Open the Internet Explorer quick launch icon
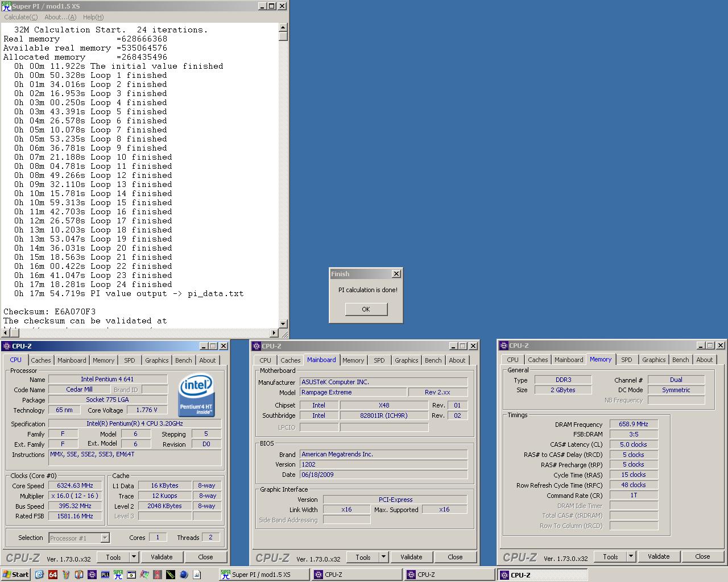 tap(39, 575)
